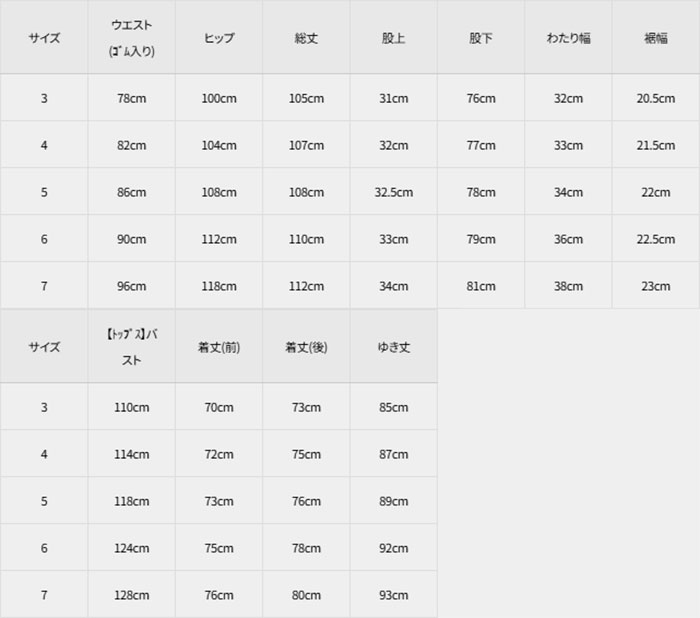Click the 総丈 header cell
700x618 pixels.
point(306,38)
